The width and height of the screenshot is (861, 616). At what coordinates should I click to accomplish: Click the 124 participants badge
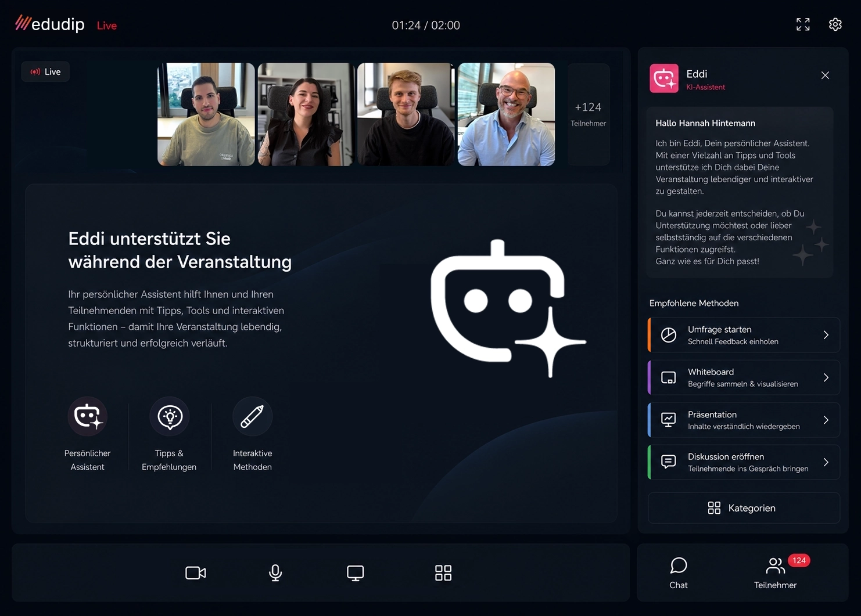[799, 560]
